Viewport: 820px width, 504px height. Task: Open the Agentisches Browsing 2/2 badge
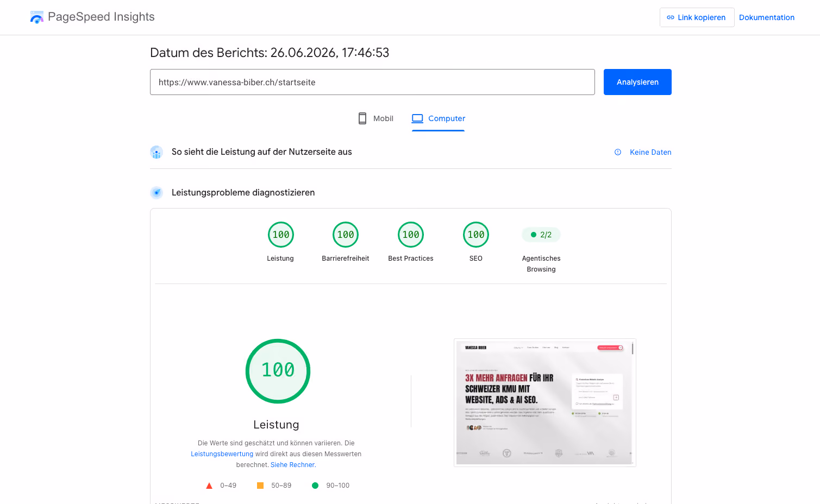point(541,235)
